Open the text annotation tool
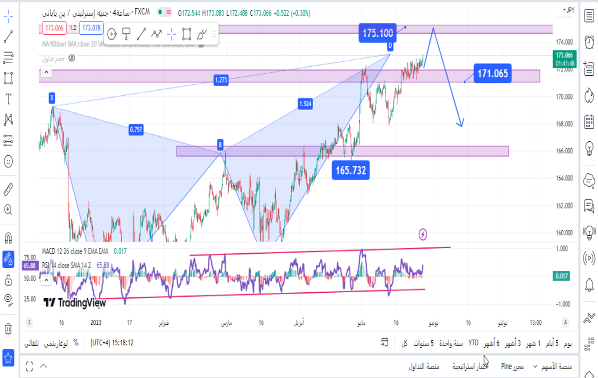Screen dimensions: 598x378 8,99
